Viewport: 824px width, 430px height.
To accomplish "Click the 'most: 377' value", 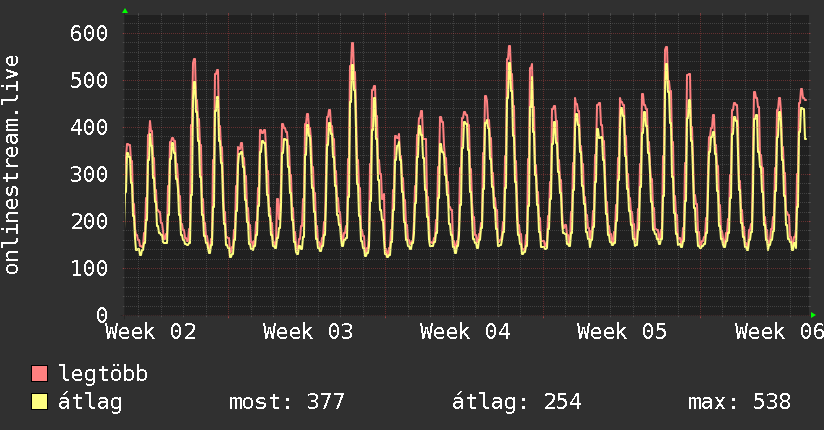I will click(287, 402).
